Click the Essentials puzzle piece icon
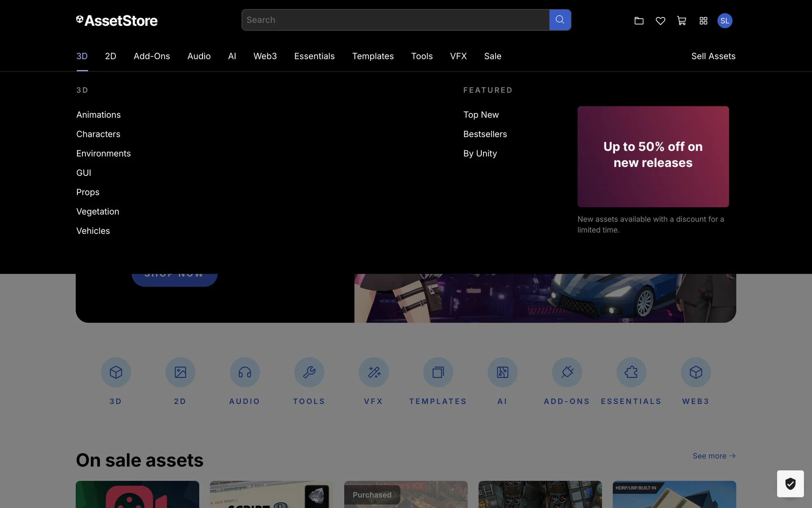812x508 pixels. [x=631, y=372]
